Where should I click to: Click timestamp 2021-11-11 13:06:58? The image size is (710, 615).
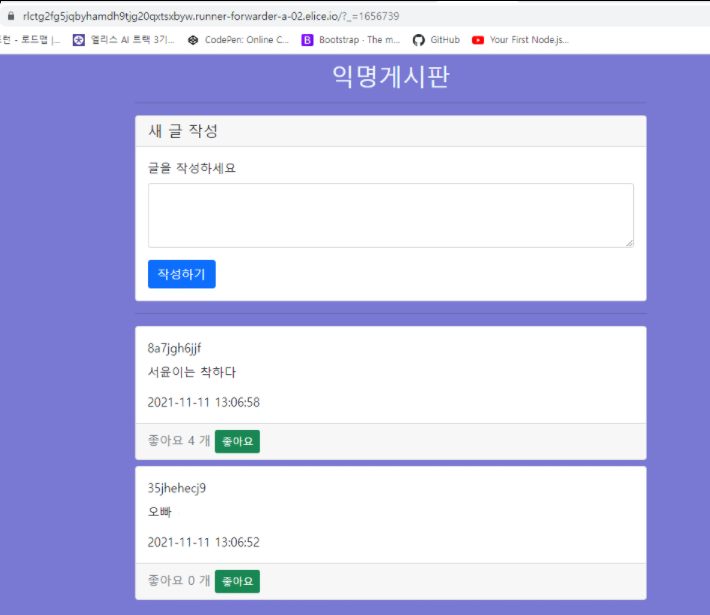tap(204, 402)
